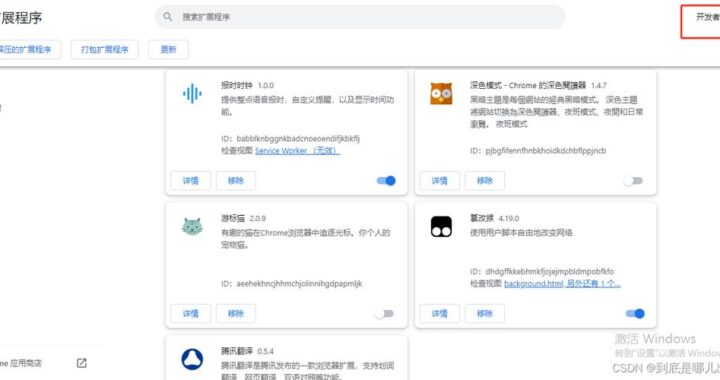Click the ID text aeehekhncjhhmchjolinnihgdpapmljk
Image resolution: width=720 pixels, height=380 pixels.
299,284
